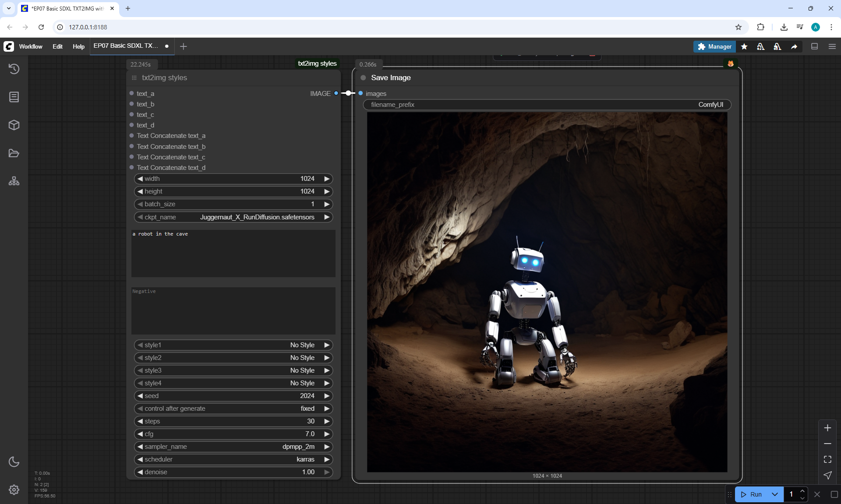Image resolution: width=841 pixels, height=504 pixels.
Task: Toggle the Save Image node collapse dot
Action: [x=363, y=78]
